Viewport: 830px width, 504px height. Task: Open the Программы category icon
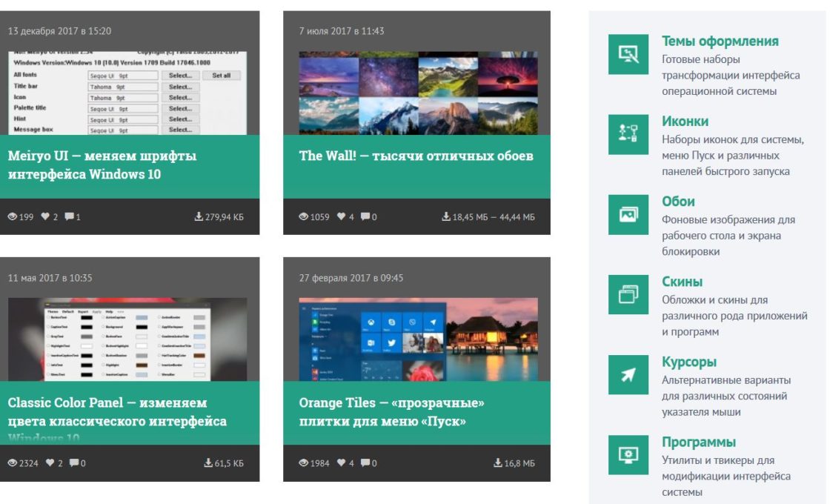tap(628, 455)
